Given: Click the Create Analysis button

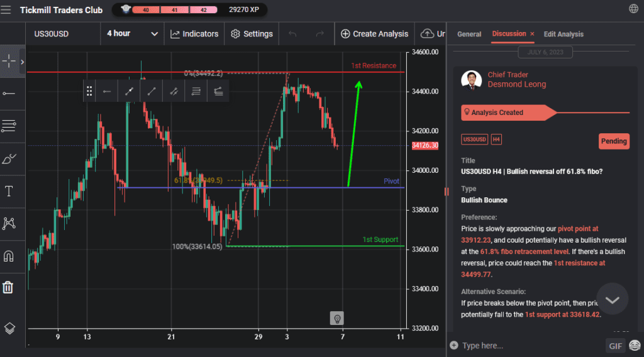Looking at the screenshot, I should coord(374,34).
